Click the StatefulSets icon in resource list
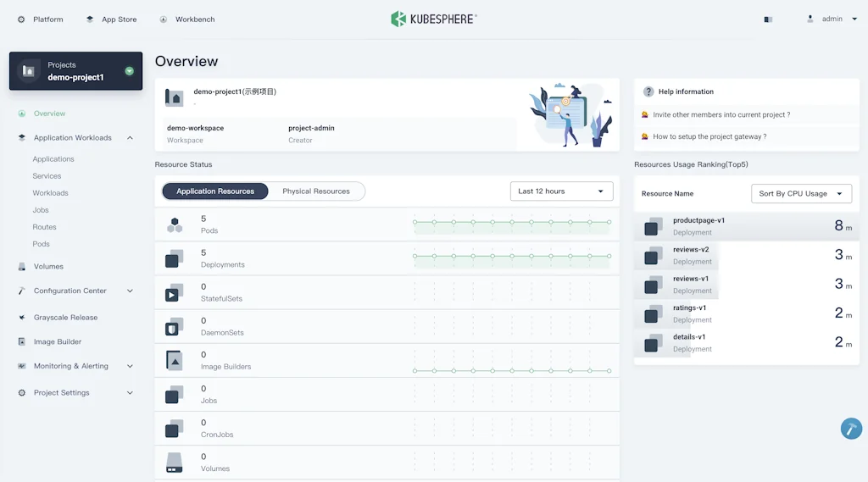The width and height of the screenshot is (868, 482). (x=174, y=293)
